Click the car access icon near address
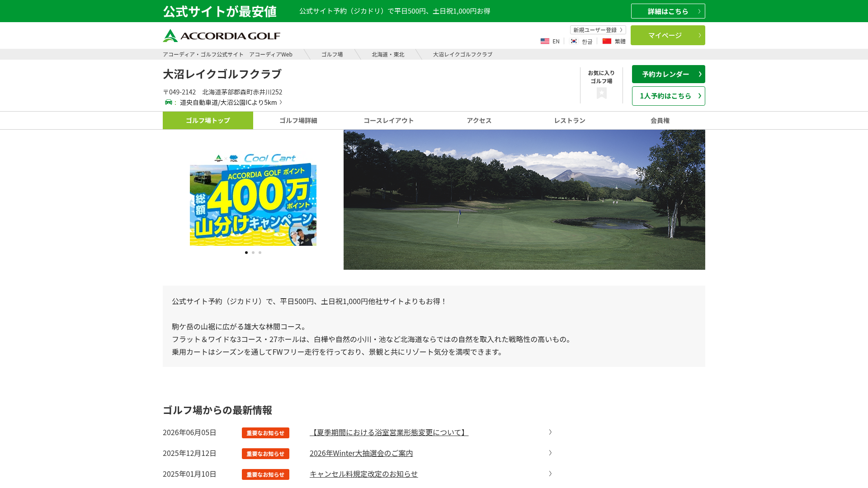This screenshot has height=488, width=868. click(169, 102)
